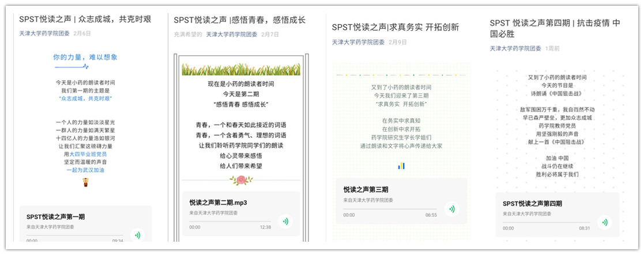Screen dimensions: 644x255
Task: Click the blue bar chart icon
Action: coord(401,166)
